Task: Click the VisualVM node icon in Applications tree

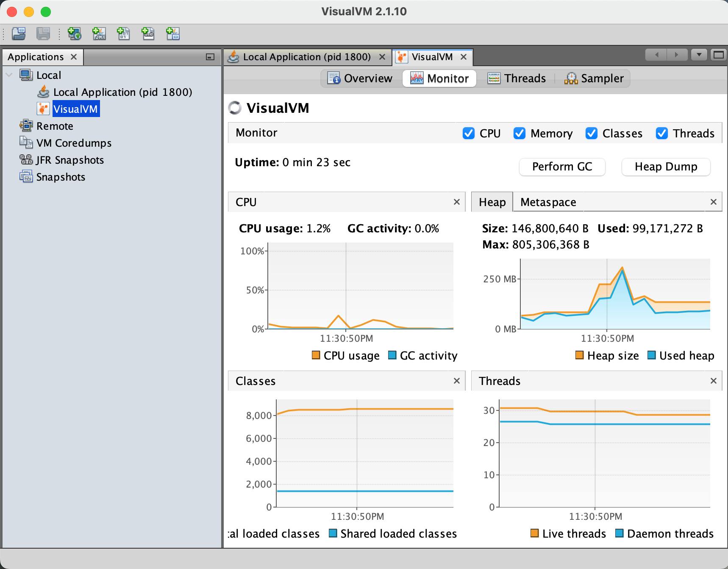Action: 43,109
